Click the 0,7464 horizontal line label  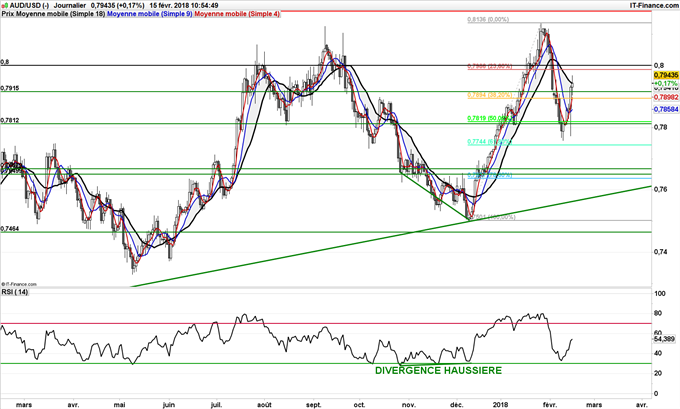[10, 229]
